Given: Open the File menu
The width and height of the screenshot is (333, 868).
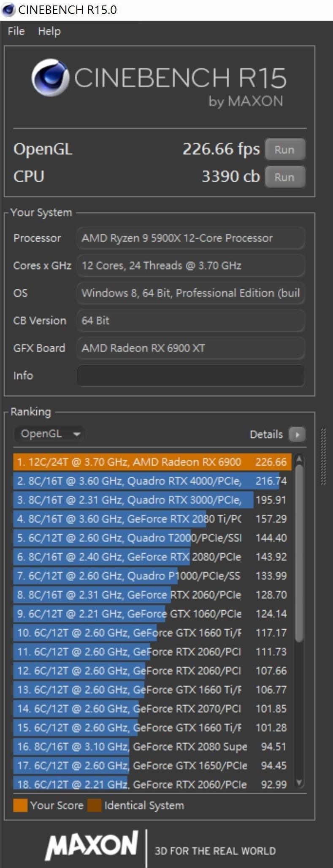Looking at the screenshot, I should [x=16, y=31].
